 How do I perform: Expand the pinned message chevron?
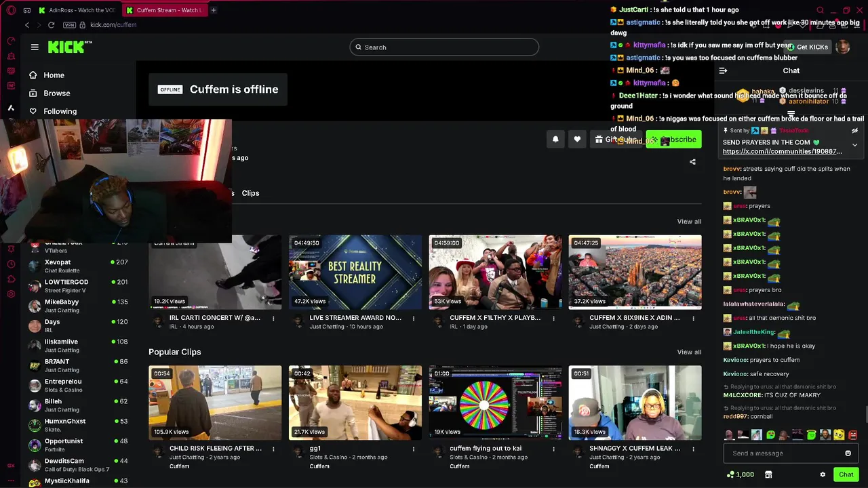[x=854, y=144]
